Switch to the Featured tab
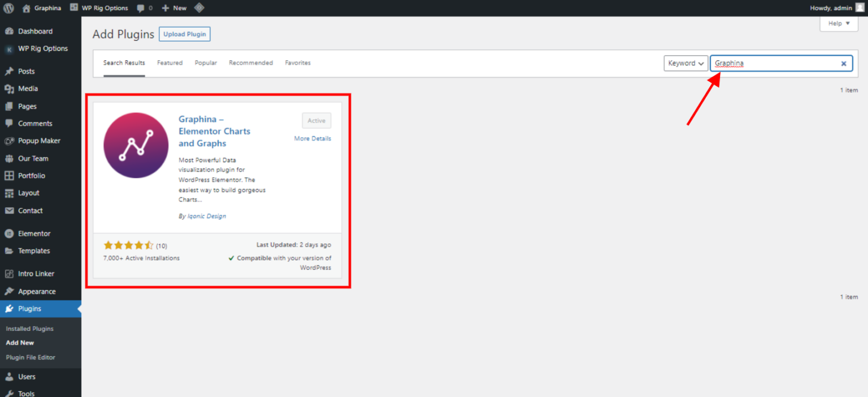This screenshot has width=868, height=397. click(170, 63)
